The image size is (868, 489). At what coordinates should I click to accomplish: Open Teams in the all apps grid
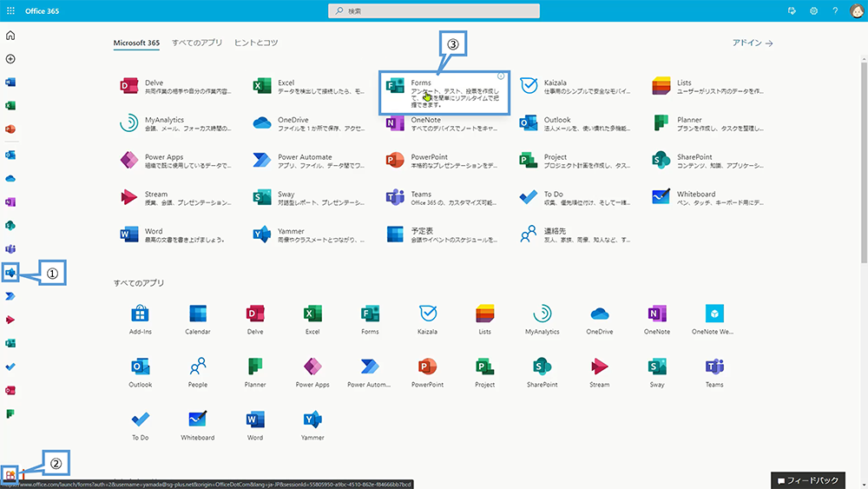point(714,373)
